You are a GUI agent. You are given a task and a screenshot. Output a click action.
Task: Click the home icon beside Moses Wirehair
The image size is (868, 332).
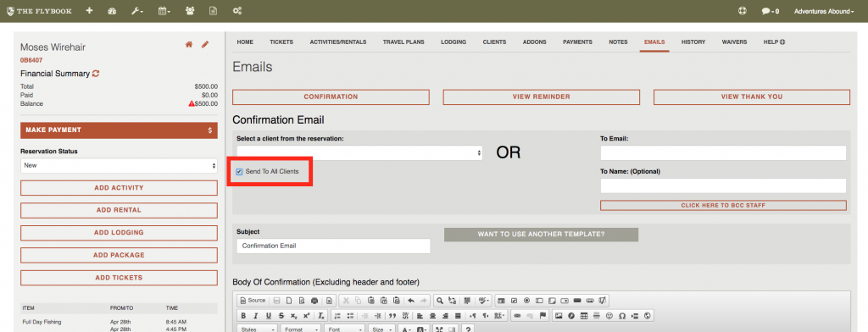coord(189,44)
